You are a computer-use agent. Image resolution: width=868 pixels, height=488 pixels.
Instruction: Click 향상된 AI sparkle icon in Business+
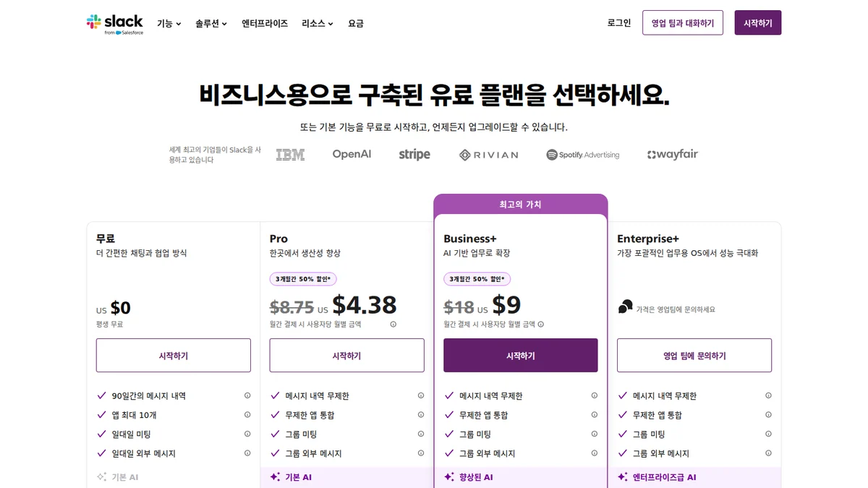(448, 477)
